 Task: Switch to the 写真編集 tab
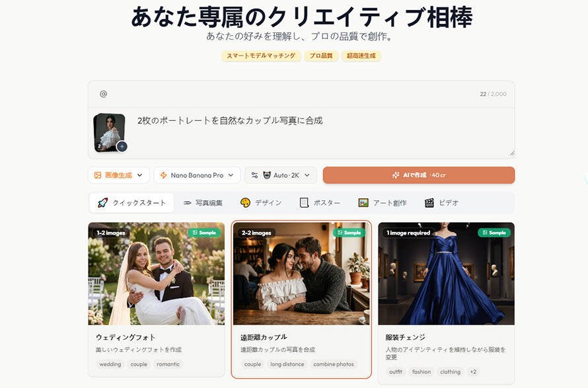[x=203, y=203]
